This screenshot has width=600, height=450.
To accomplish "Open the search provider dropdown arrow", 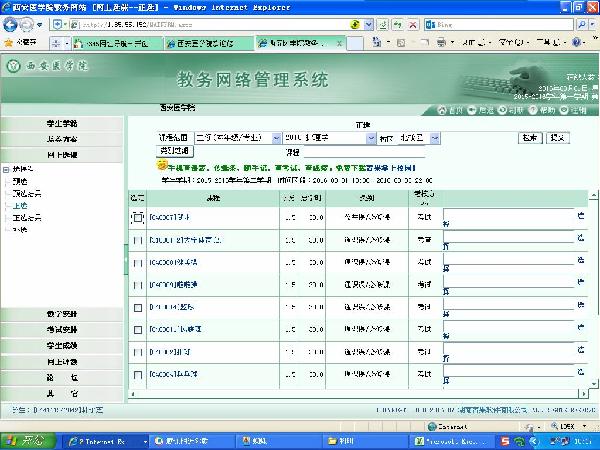I will tap(593, 25).
